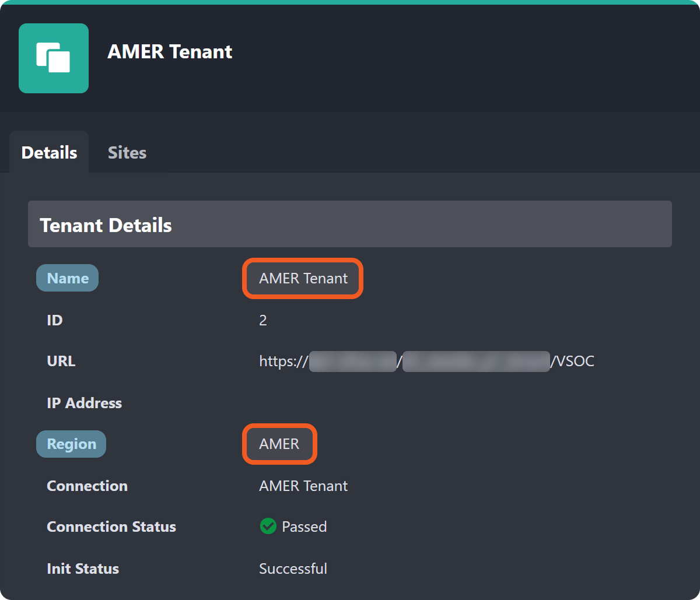The width and height of the screenshot is (700, 600).
Task: Click the Init Status label
Action: tap(83, 569)
